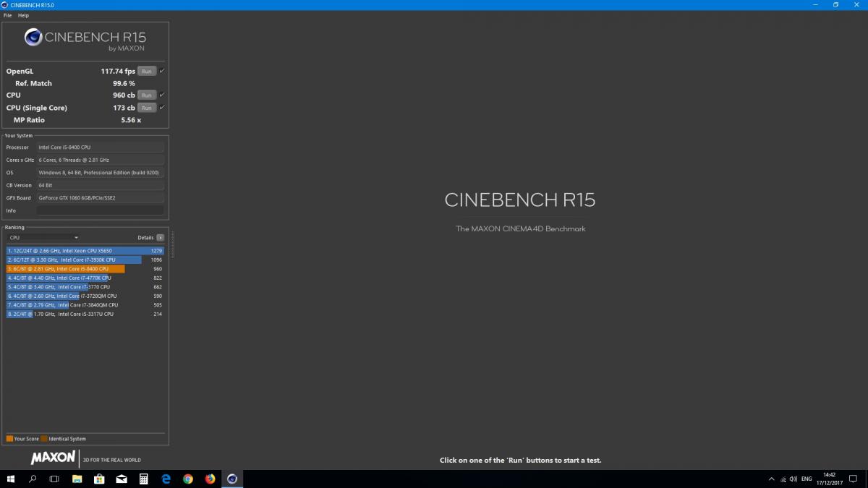Image resolution: width=868 pixels, height=488 pixels.
Task: Select Intel Core i7-3840QM ranking row
Action: [x=85, y=305]
